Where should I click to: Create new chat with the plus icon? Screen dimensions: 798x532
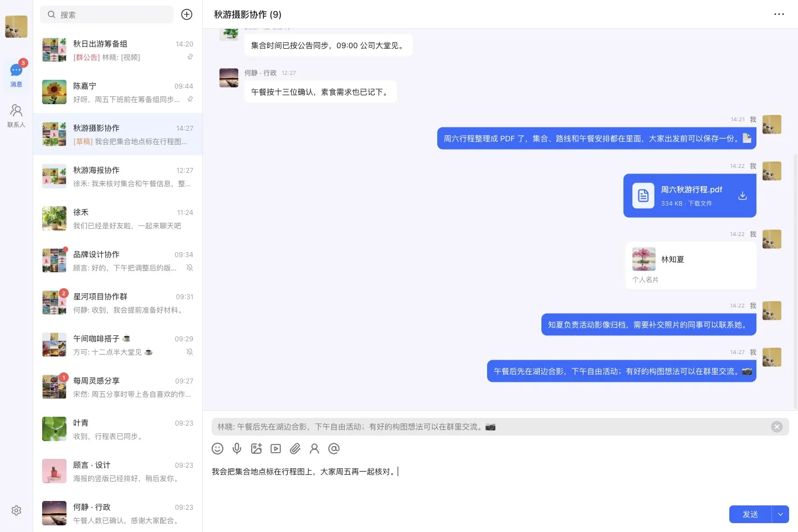click(187, 14)
